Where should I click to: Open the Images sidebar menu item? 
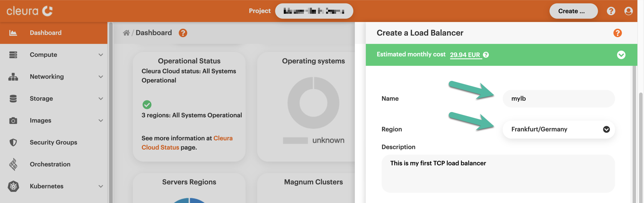coord(41,120)
